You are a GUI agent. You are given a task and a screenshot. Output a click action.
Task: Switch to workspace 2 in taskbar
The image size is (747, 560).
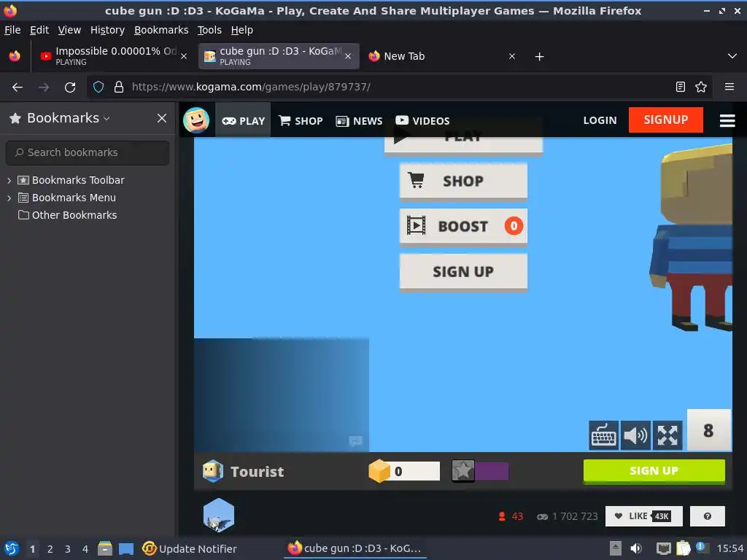[50, 549]
